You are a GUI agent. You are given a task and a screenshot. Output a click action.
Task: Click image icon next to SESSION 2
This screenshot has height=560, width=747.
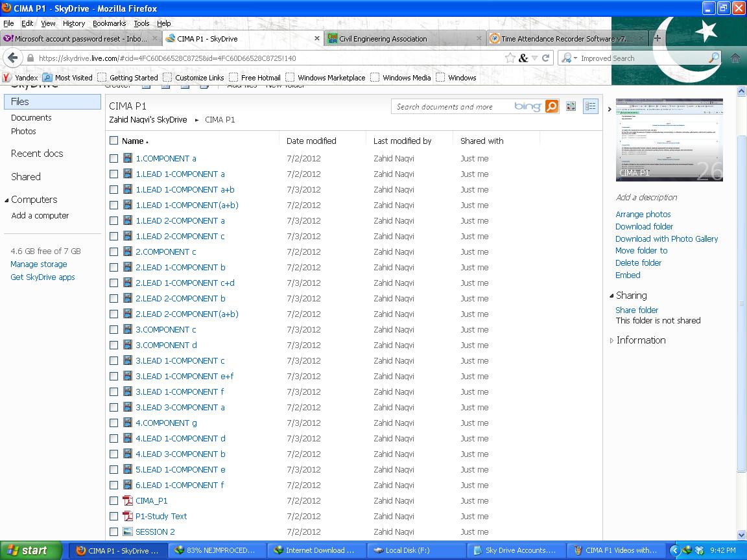click(x=128, y=531)
